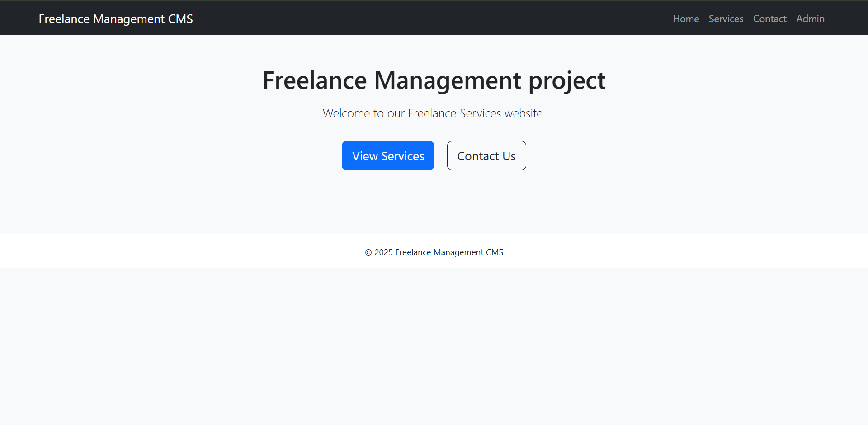Click the page heading Freelance Management project
The image size is (868, 425).
coord(434,80)
